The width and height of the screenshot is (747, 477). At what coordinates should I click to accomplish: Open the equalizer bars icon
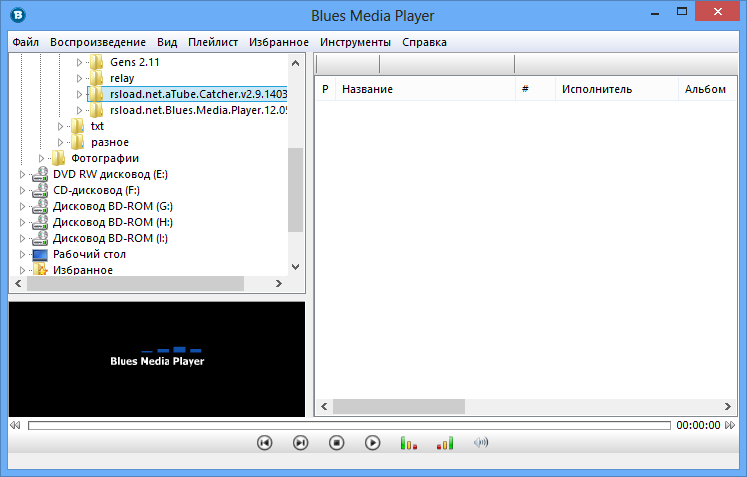pyautogui.click(x=409, y=443)
